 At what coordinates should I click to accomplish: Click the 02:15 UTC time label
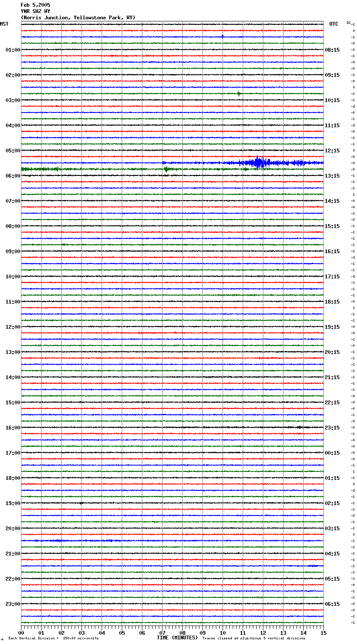pyautogui.click(x=332, y=503)
